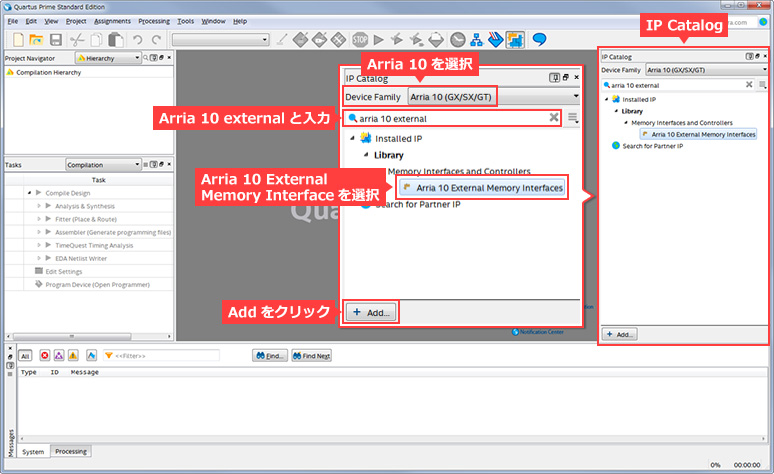Open the File menu
The height and width of the screenshot is (474, 774).
click(x=13, y=21)
